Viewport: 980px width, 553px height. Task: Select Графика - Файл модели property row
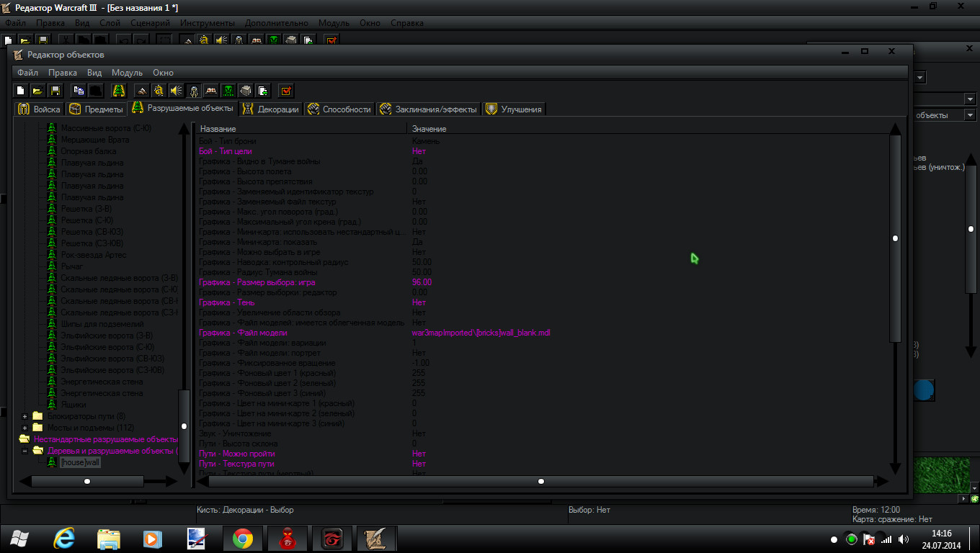point(542,333)
